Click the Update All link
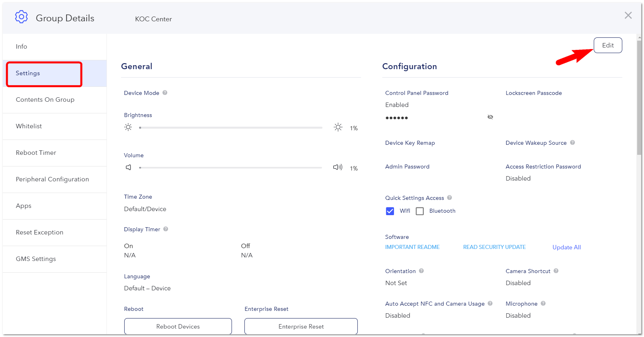The image size is (644, 337). [566, 247]
